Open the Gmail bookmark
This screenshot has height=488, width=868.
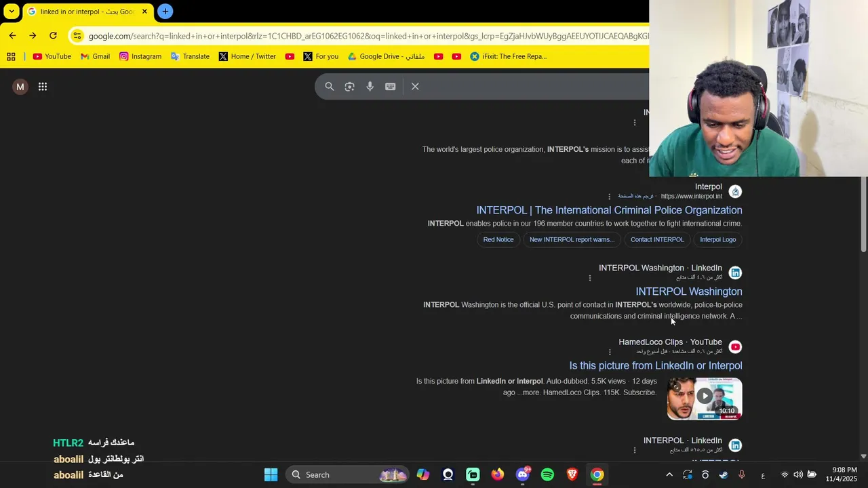point(95,56)
